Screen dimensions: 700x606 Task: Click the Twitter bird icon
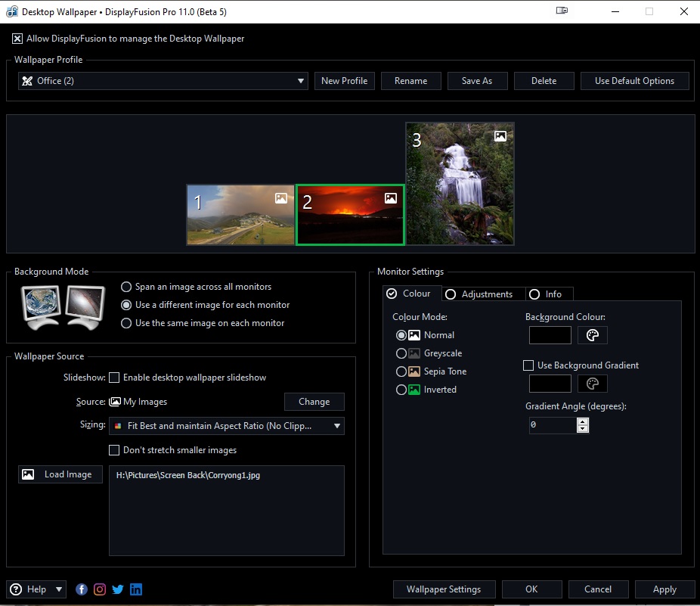point(118,589)
